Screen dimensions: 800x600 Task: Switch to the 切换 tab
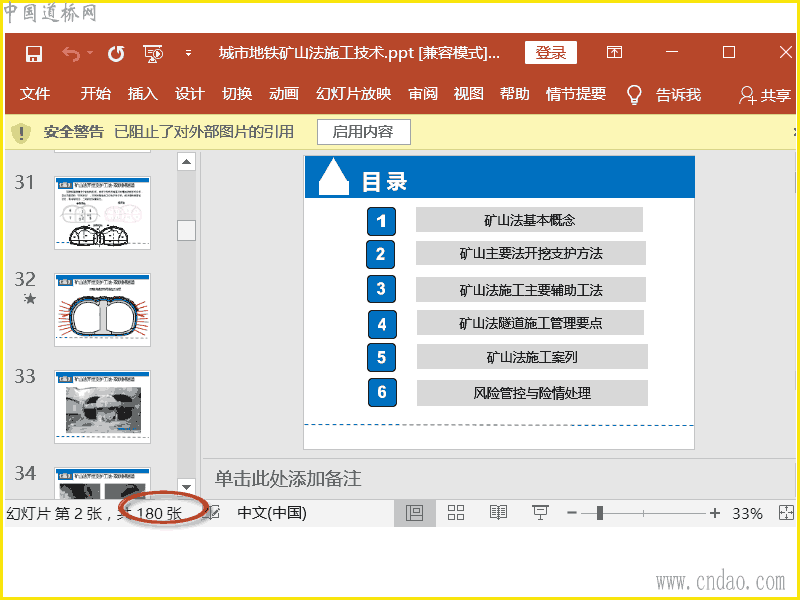237,94
